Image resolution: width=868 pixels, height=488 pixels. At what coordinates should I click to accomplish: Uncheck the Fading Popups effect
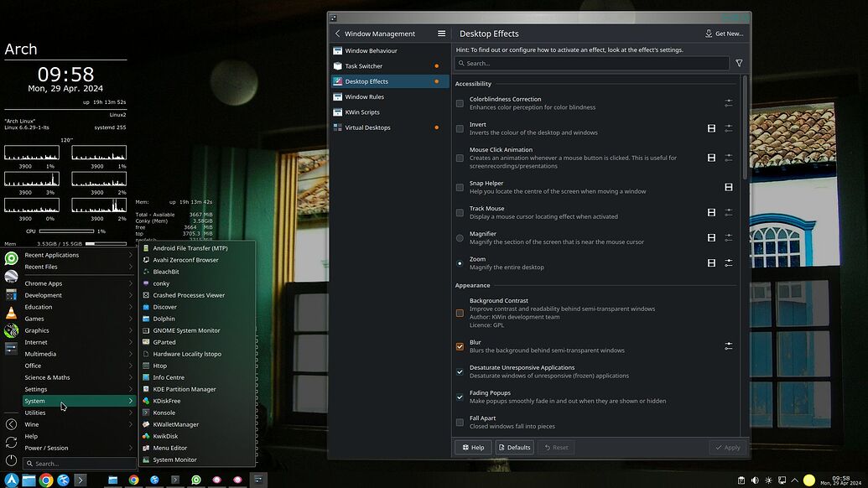(460, 397)
